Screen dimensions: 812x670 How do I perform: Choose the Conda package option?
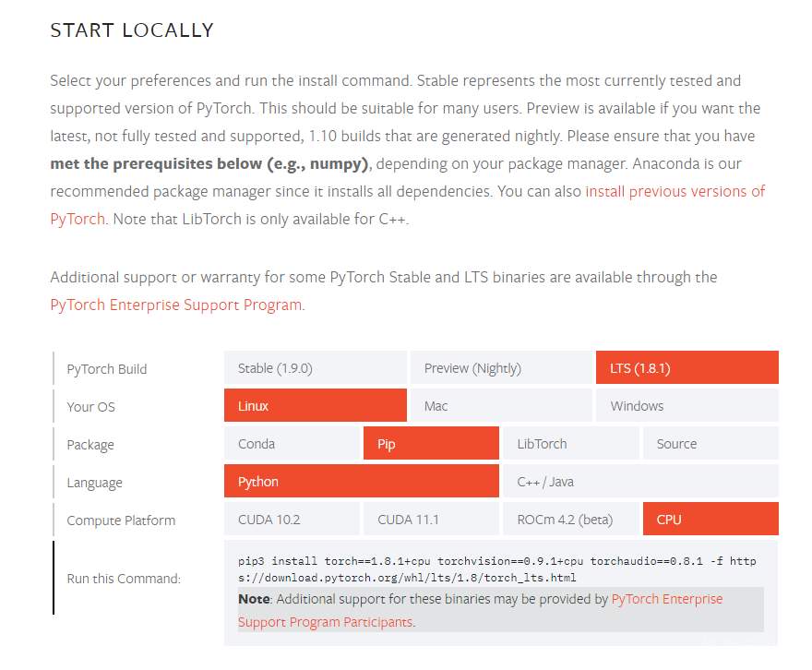tap(292, 444)
